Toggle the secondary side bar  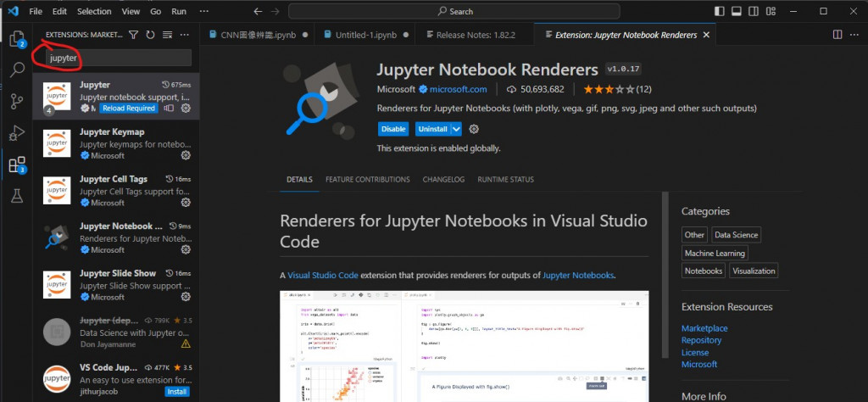click(754, 11)
